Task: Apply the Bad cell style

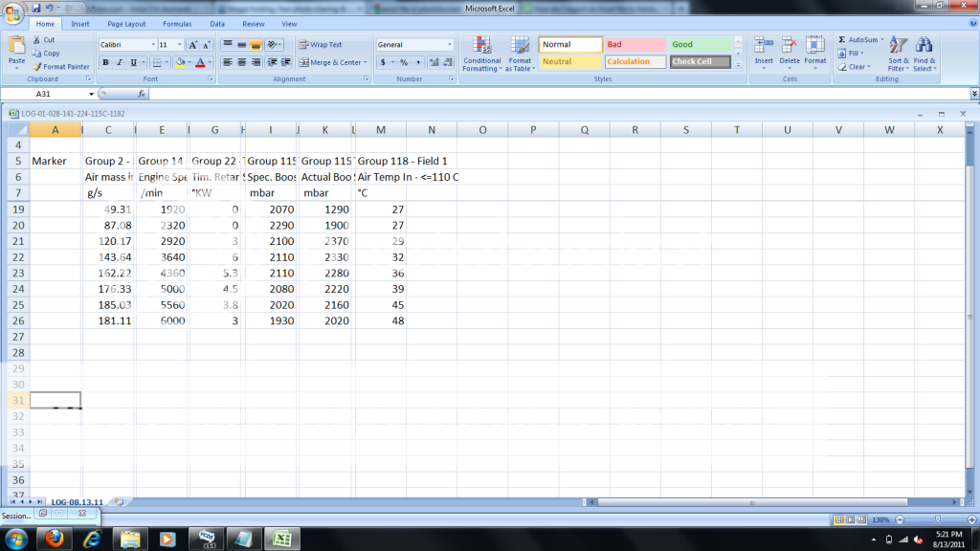Action: tap(634, 45)
